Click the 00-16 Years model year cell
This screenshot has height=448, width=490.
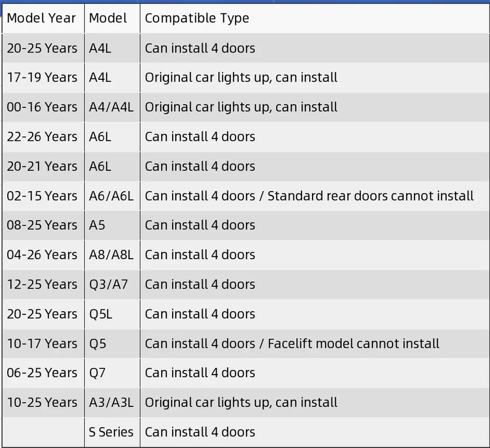[42, 107]
